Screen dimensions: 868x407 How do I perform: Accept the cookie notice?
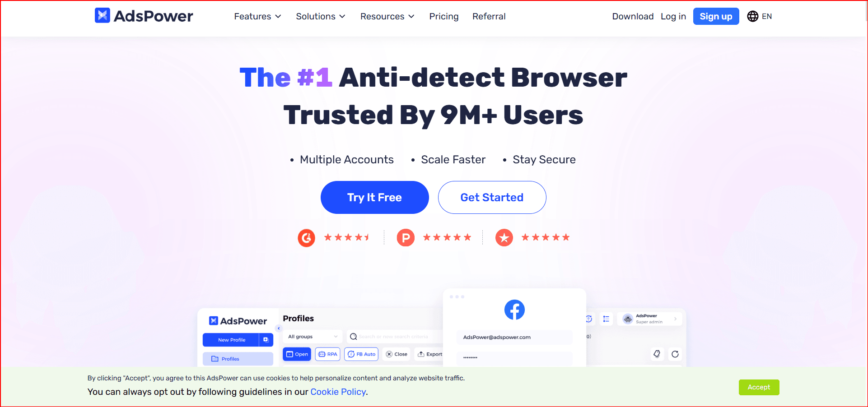[759, 387]
